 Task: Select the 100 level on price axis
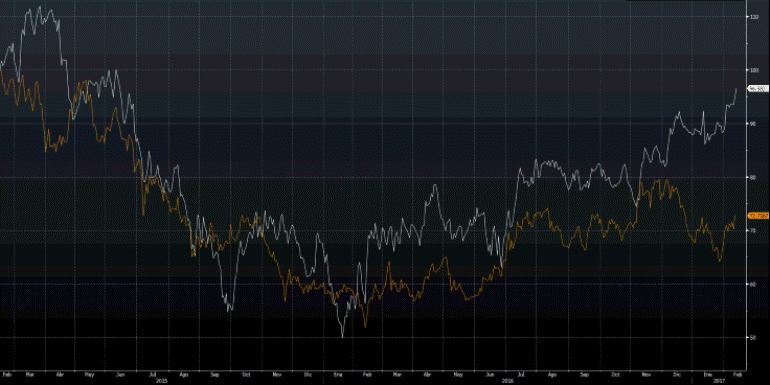coord(753,70)
